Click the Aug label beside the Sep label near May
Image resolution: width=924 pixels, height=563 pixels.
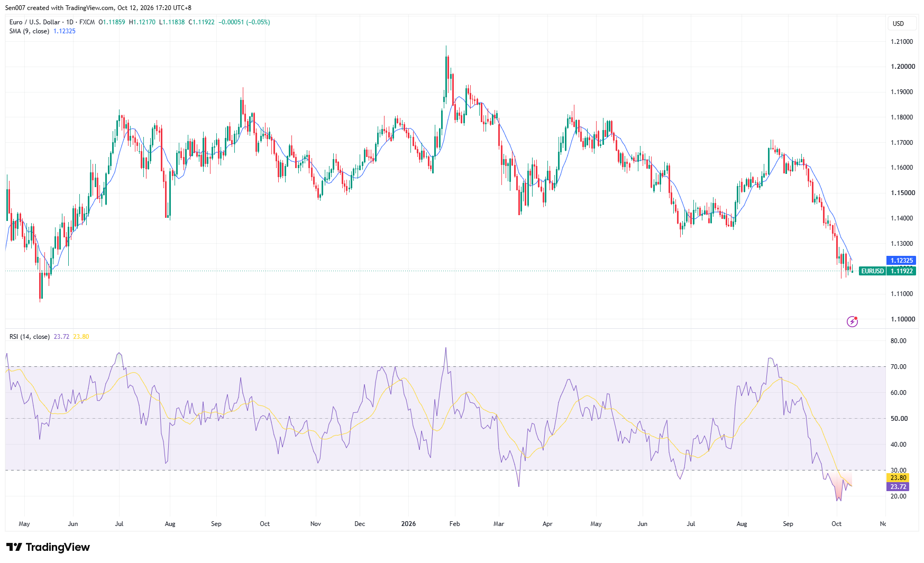coord(170,524)
